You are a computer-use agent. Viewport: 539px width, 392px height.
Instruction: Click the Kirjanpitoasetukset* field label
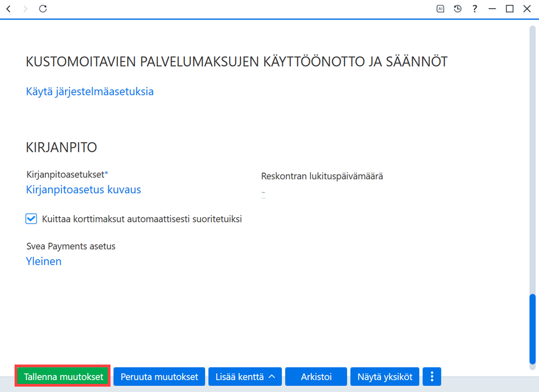[67, 174]
